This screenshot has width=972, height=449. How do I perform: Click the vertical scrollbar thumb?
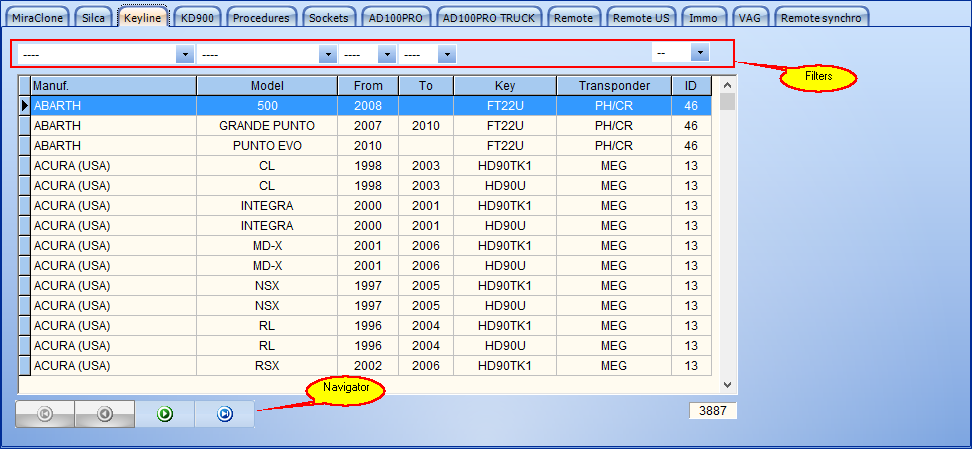pos(727,101)
